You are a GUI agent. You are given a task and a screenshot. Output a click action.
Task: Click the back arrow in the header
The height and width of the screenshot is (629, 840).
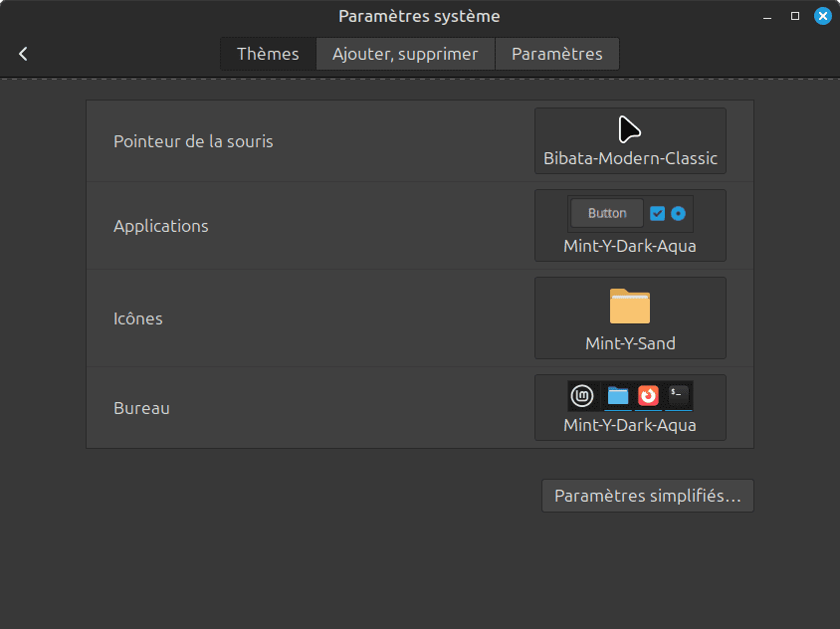[24, 54]
